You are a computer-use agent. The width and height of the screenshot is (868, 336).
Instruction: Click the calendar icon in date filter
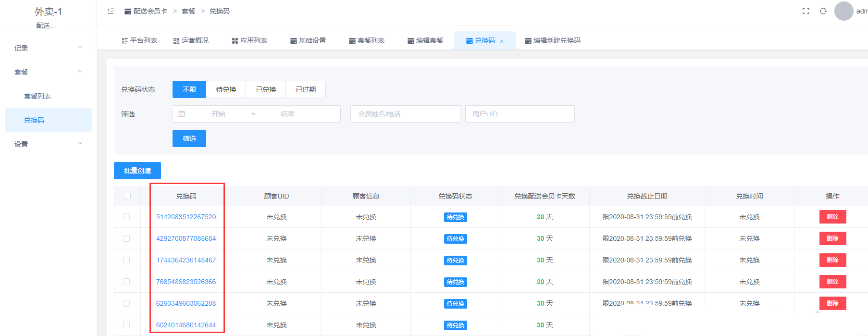(182, 114)
